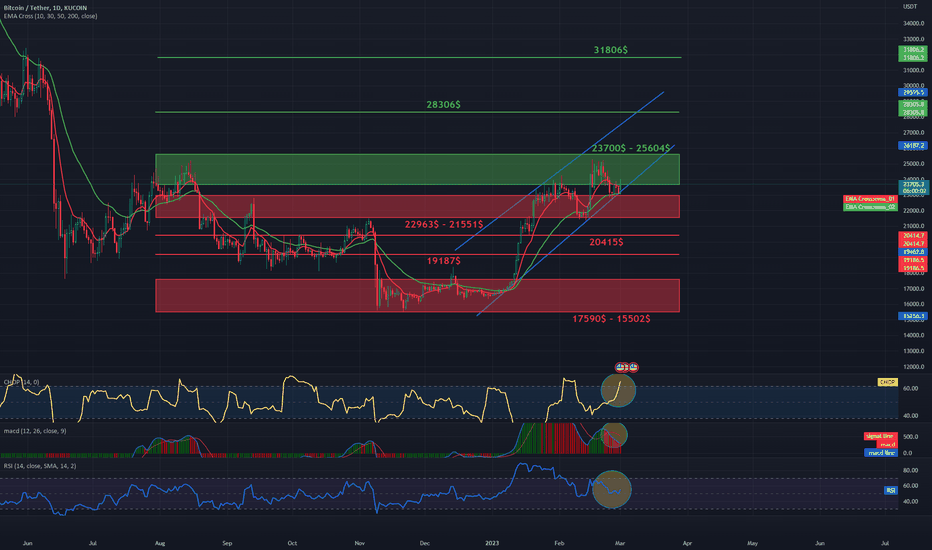This screenshot has height=550, width=932.
Task: Click the 500.0 macd axis value
Action: pyautogui.click(x=912, y=437)
